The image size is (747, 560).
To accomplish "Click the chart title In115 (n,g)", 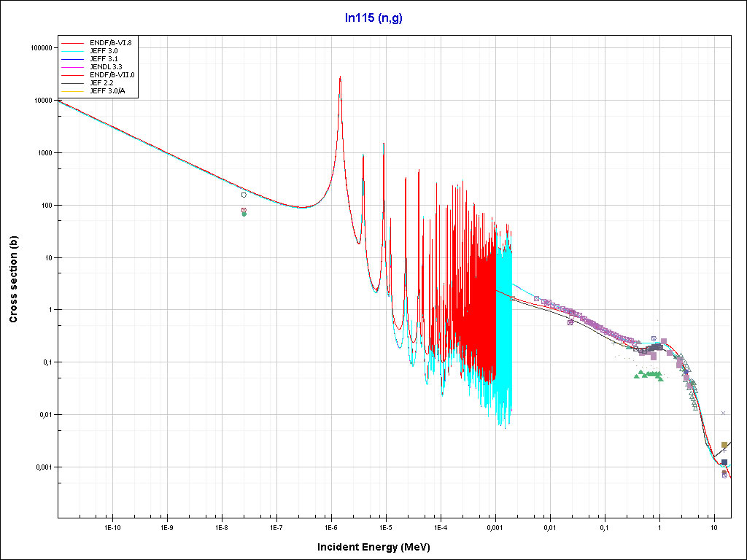I will pyautogui.click(x=373, y=17).
